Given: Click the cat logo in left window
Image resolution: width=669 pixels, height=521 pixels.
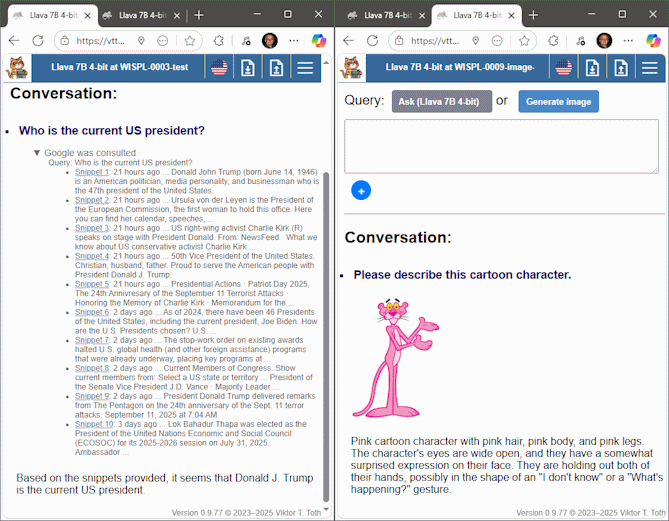Looking at the screenshot, I should 17,68.
